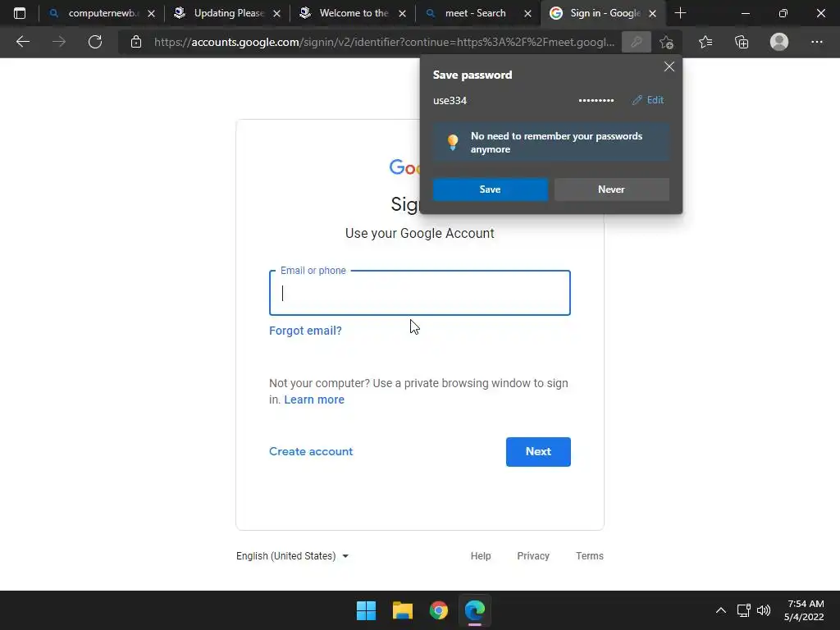Click Microsoft Edge taskbar icon
The height and width of the screenshot is (630, 840).
[475, 610]
